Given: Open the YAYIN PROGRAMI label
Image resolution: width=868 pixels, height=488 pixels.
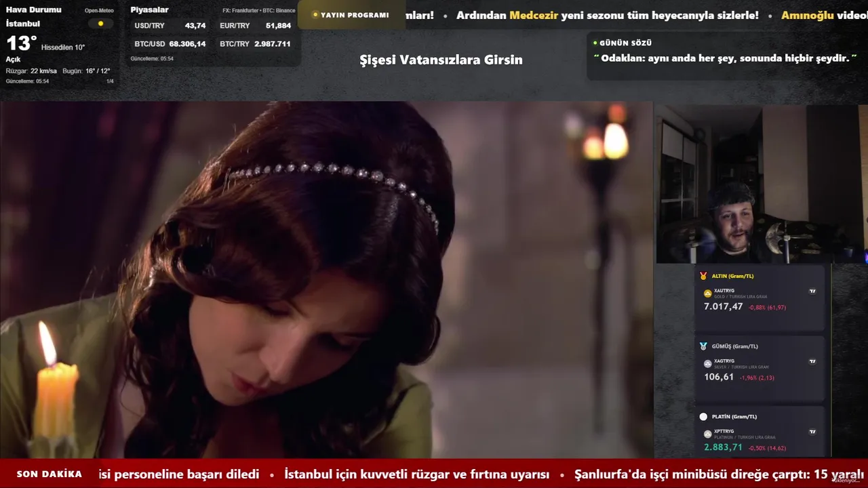Looking at the screenshot, I should [355, 15].
